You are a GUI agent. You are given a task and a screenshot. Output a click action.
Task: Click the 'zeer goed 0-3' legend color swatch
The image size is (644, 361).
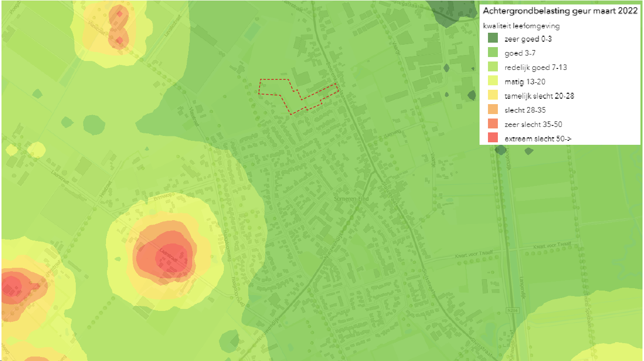pos(492,38)
